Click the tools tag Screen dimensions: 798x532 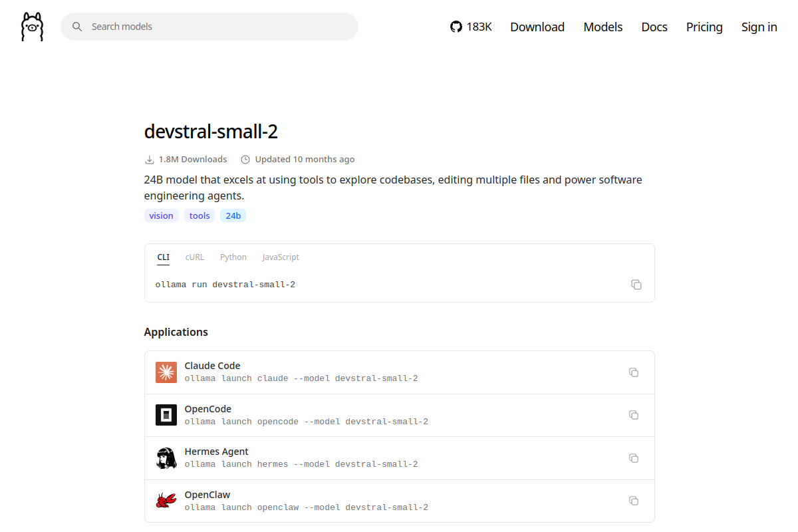click(x=199, y=215)
